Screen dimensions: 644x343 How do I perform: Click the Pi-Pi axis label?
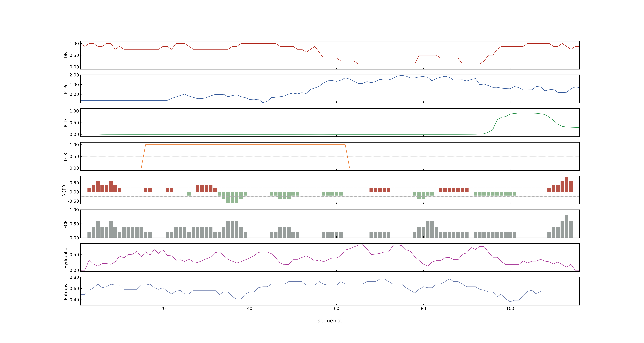[66, 89]
